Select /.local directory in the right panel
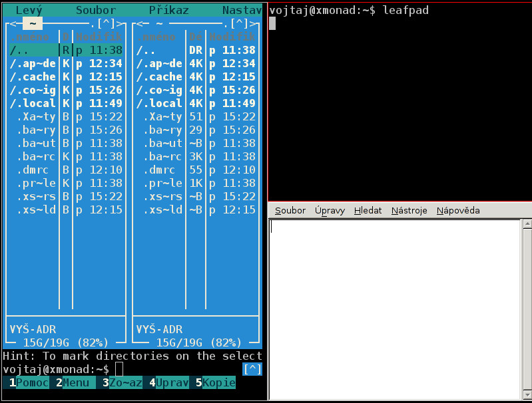This screenshot has width=532, height=403. 196,103
